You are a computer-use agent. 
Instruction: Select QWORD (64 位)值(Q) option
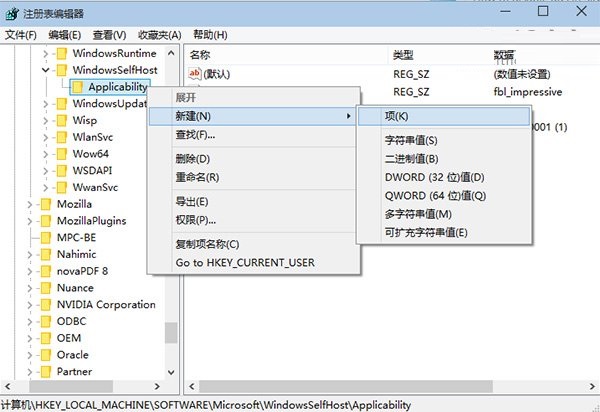444,196
